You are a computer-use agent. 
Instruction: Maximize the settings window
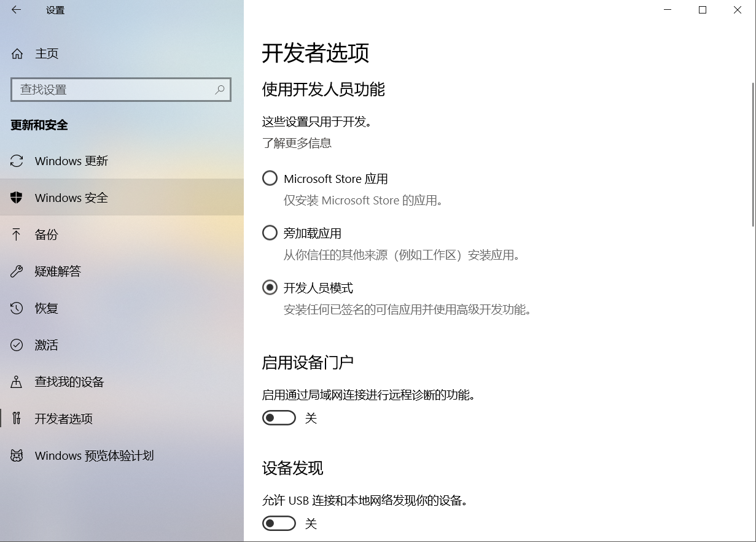click(x=703, y=10)
